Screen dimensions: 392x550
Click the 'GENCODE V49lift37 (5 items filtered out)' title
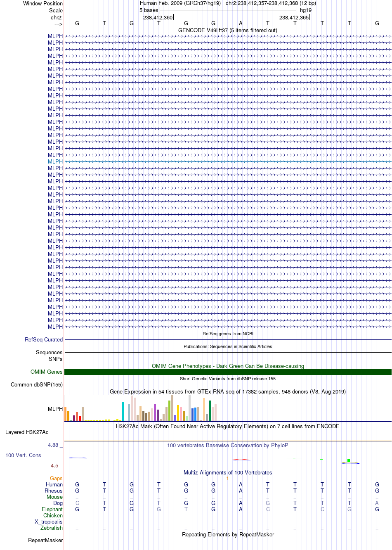228,30
